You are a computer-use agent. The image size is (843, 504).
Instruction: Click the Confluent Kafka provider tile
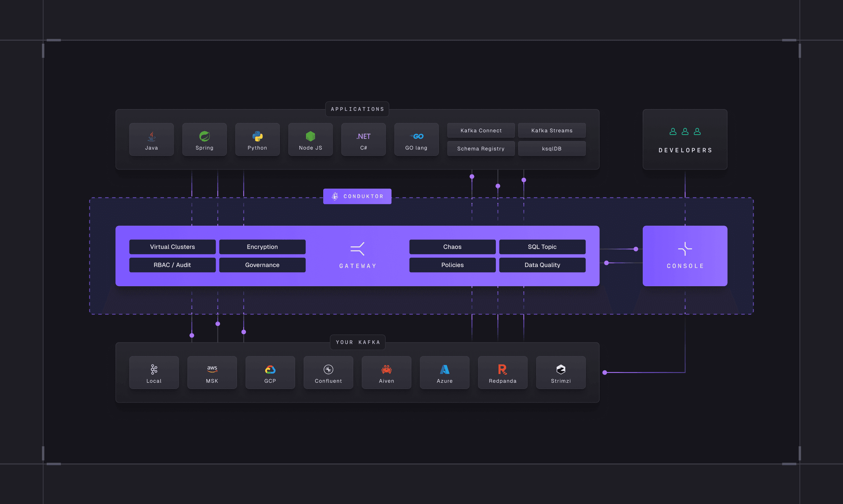point(328,372)
